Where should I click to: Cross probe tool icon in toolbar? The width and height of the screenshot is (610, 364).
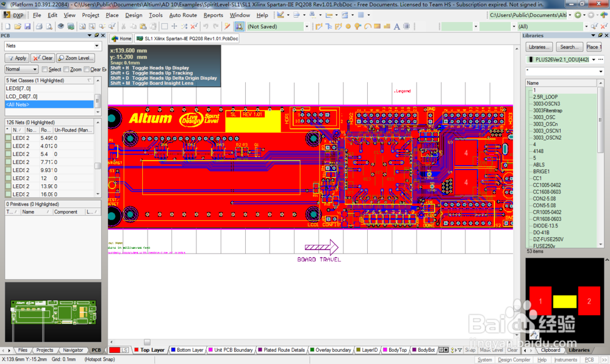(228, 26)
